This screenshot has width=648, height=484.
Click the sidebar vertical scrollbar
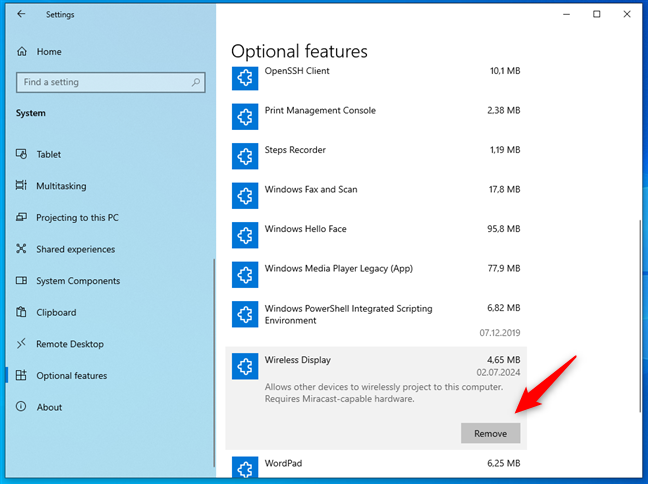click(x=214, y=362)
